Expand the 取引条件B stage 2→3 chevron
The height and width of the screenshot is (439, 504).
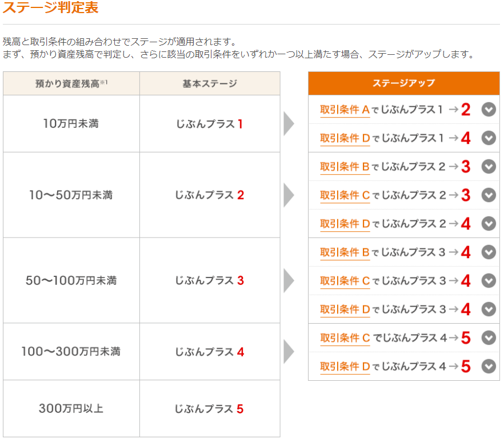coord(488,167)
